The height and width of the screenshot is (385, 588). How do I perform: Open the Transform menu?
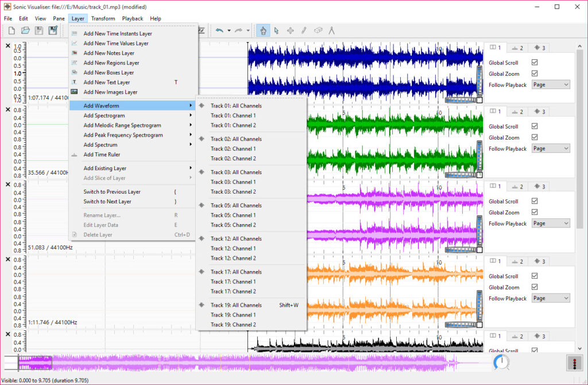point(103,18)
